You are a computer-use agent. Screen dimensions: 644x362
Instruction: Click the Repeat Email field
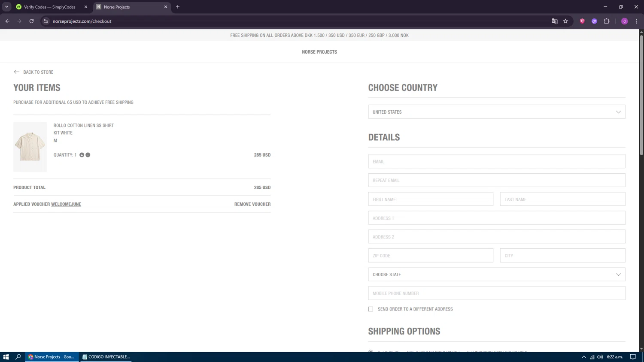497,180
